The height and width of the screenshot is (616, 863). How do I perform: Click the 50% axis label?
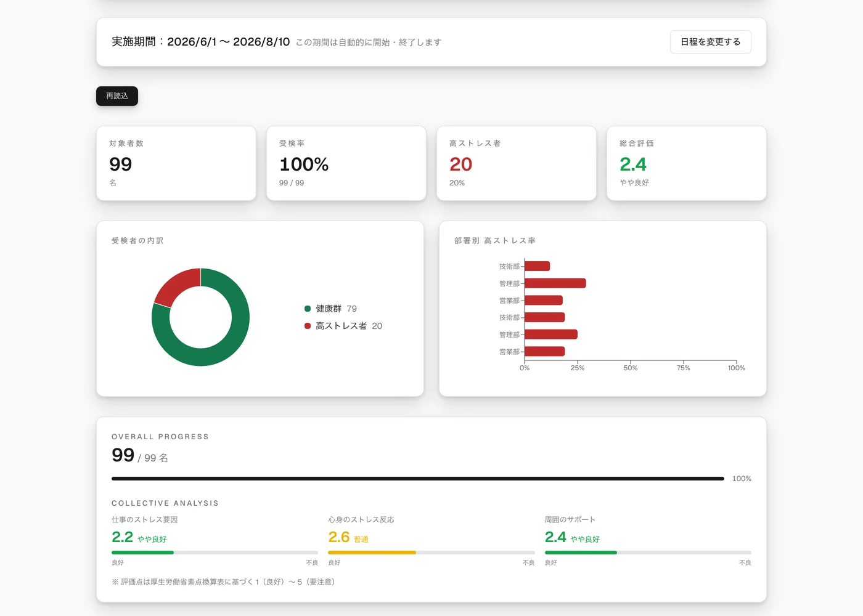[x=631, y=368]
